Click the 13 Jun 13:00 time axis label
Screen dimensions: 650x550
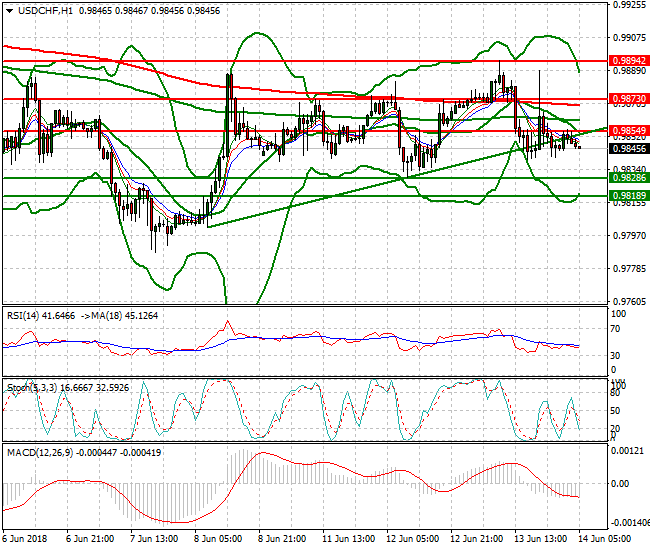click(541, 539)
